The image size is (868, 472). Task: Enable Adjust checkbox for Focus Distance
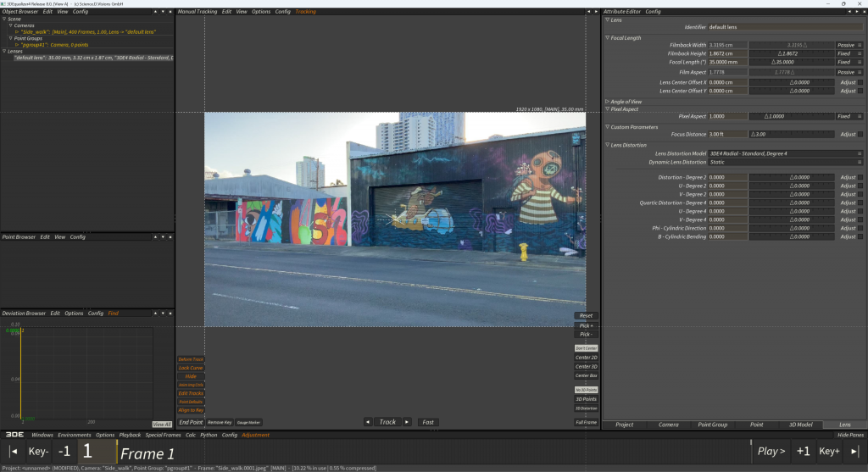click(860, 134)
